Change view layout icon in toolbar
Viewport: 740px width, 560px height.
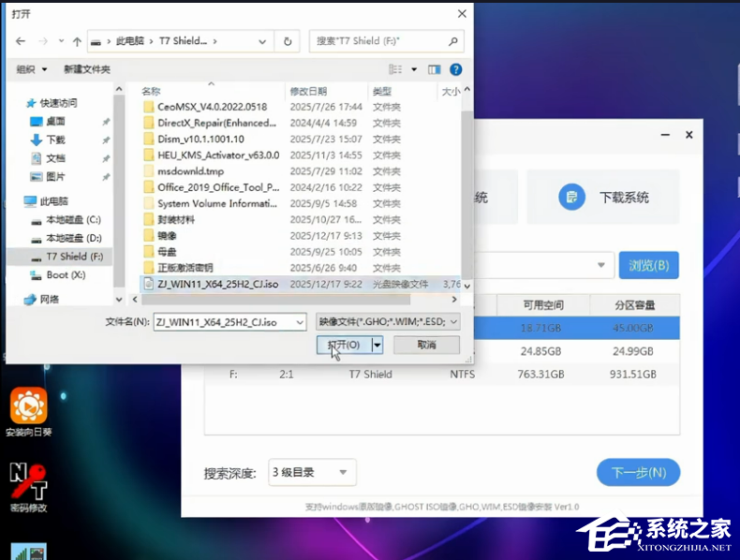point(395,70)
